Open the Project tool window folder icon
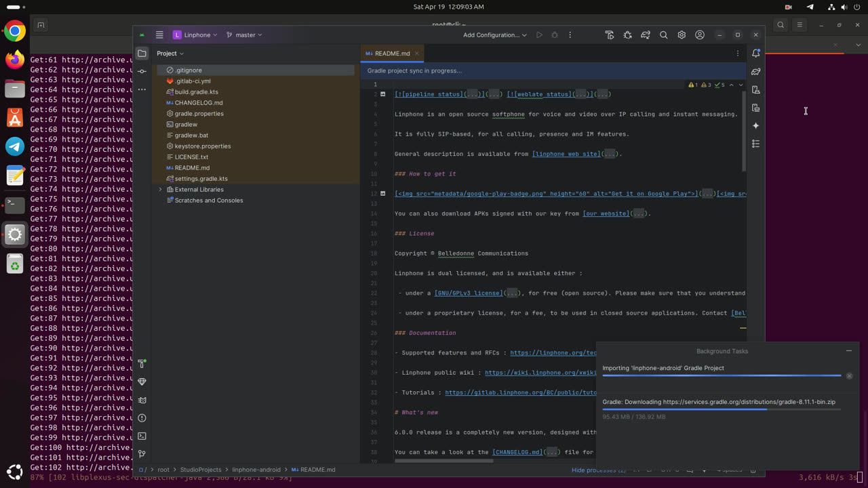 [142, 53]
